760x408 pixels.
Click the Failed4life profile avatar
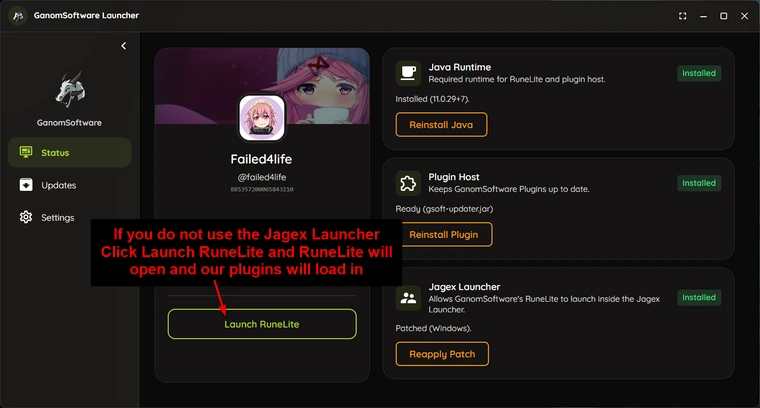click(262, 118)
